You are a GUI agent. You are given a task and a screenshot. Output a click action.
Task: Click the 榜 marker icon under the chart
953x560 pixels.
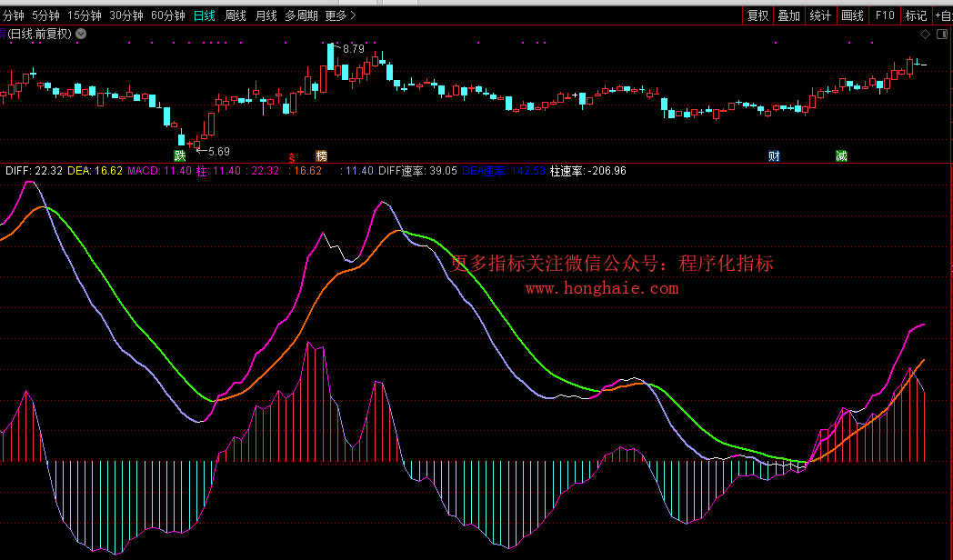[321, 155]
